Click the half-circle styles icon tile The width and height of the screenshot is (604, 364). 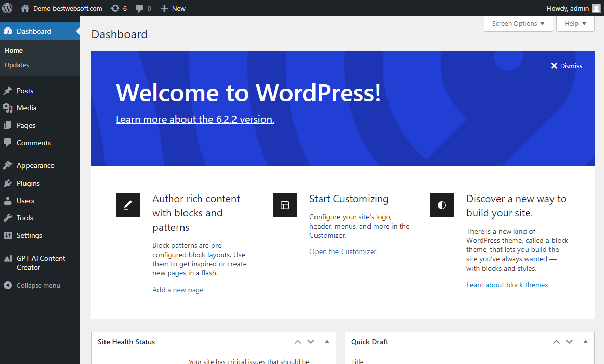tap(442, 205)
